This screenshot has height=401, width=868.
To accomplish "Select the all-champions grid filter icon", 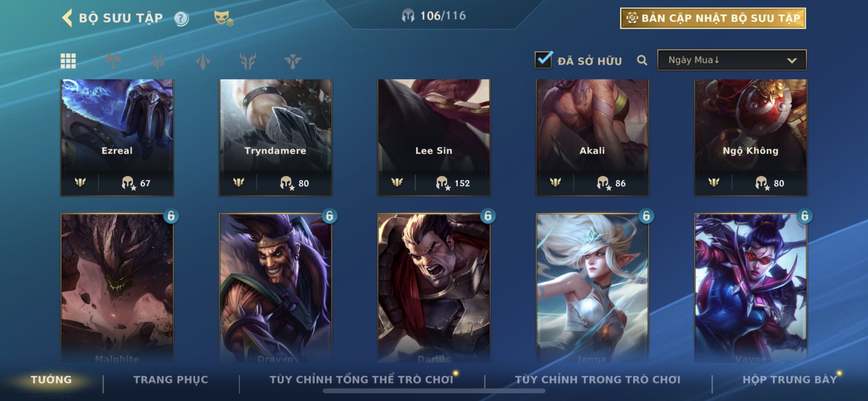I will (68, 61).
